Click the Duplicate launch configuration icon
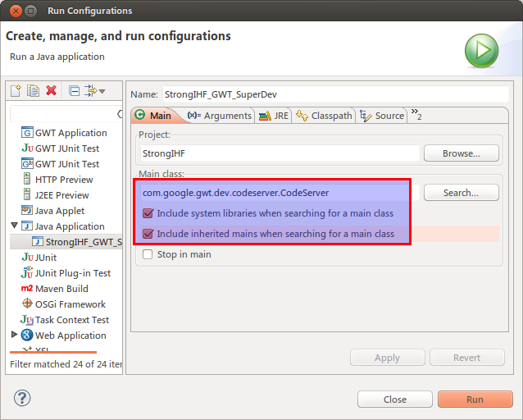The width and height of the screenshot is (523, 420). click(33, 90)
